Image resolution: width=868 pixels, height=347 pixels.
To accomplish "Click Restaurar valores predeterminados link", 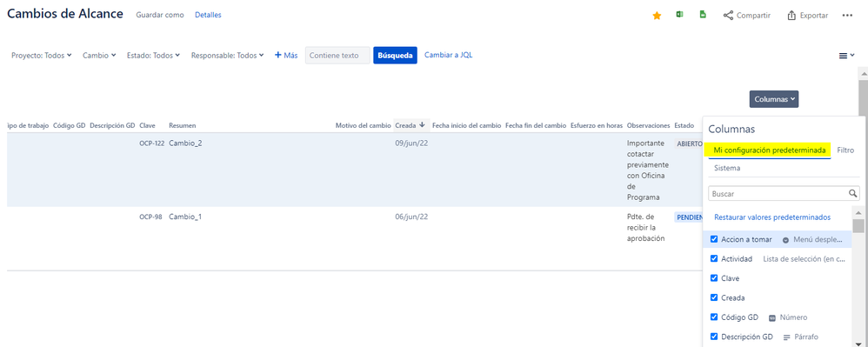I will [772, 217].
